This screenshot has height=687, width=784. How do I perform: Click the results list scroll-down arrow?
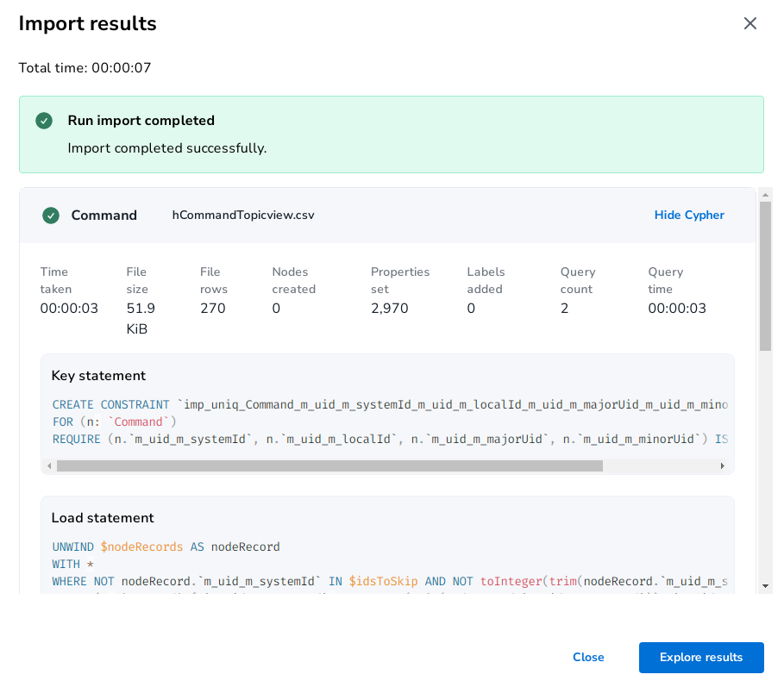click(x=765, y=586)
